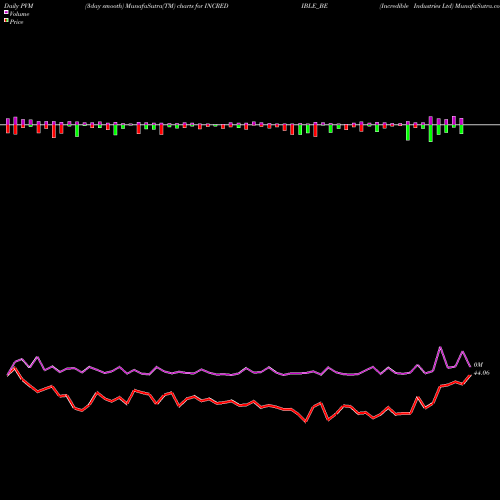The height and width of the screenshot is (500, 500).
Task: Click the magenta Volume legend swatch
Action: pos(6,13)
